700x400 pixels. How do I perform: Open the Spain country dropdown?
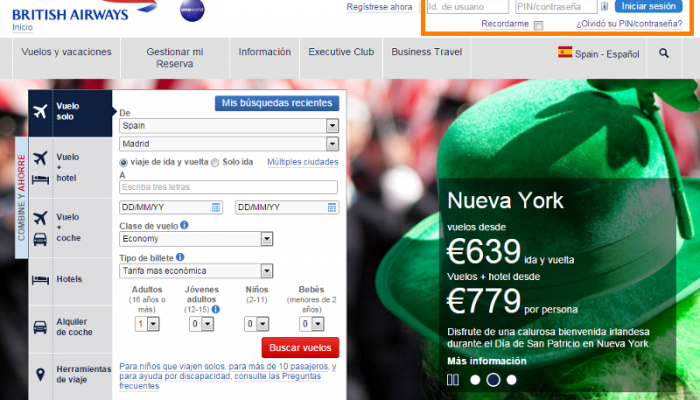click(229, 126)
